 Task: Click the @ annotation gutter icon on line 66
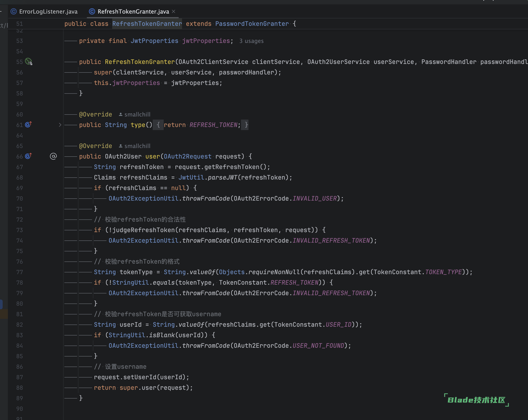pyautogui.click(x=53, y=156)
